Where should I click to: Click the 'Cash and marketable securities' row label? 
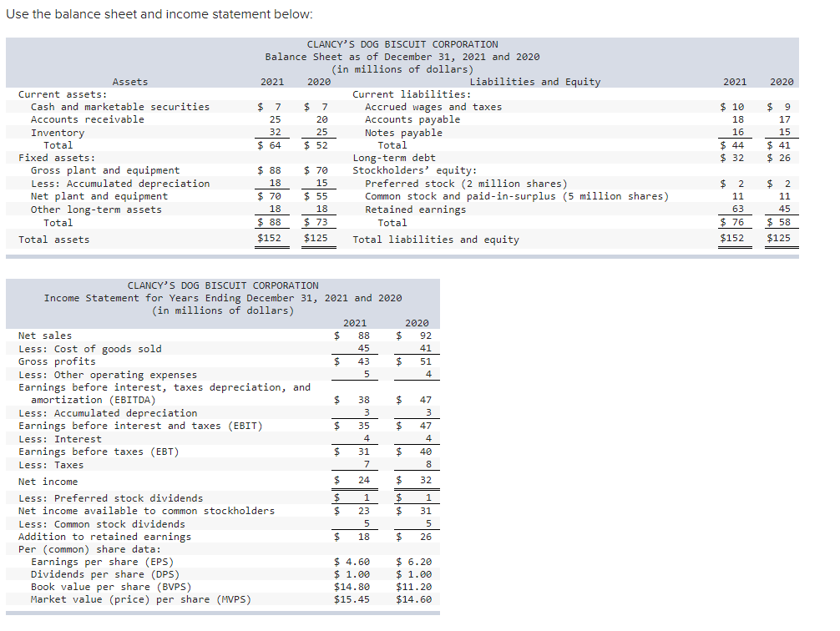point(120,107)
